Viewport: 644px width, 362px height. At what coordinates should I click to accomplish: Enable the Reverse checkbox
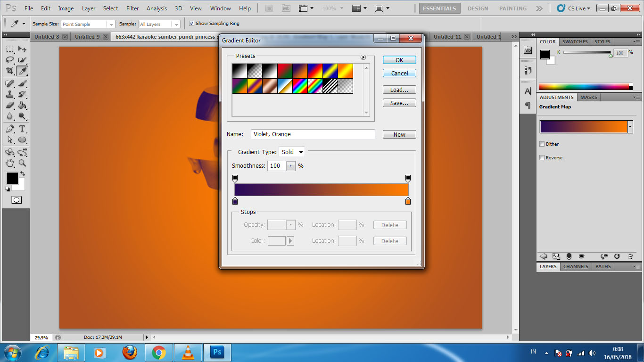pyautogui.click(x=542, y=158)
